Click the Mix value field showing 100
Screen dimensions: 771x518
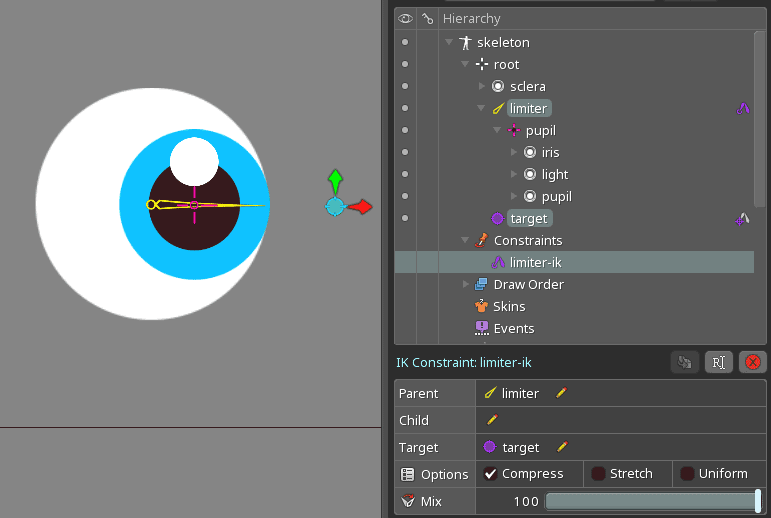(x=526, y=501)
